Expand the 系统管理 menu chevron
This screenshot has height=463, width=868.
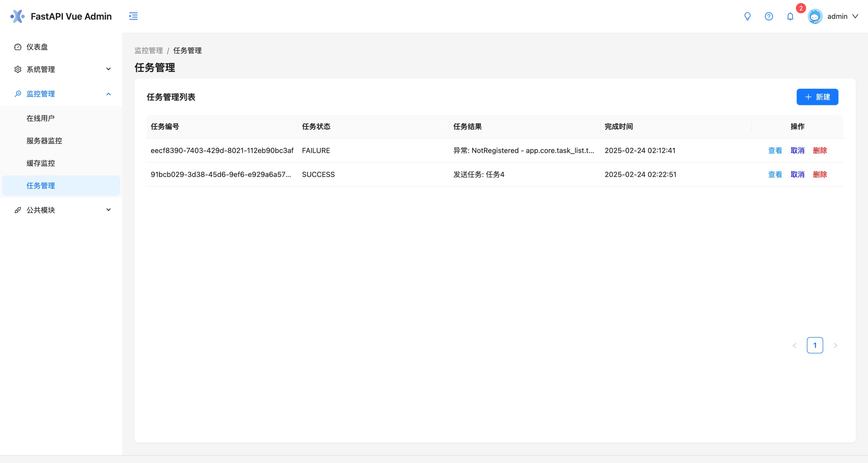[108, 69]
